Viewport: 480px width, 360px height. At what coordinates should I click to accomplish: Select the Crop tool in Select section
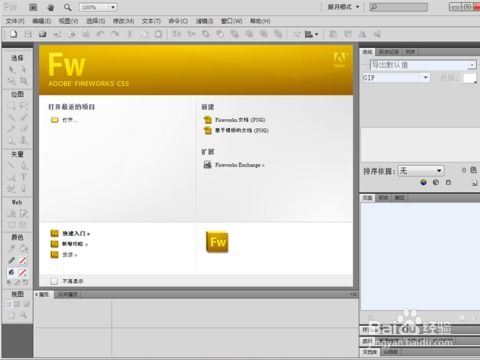[x=23, y=81]
